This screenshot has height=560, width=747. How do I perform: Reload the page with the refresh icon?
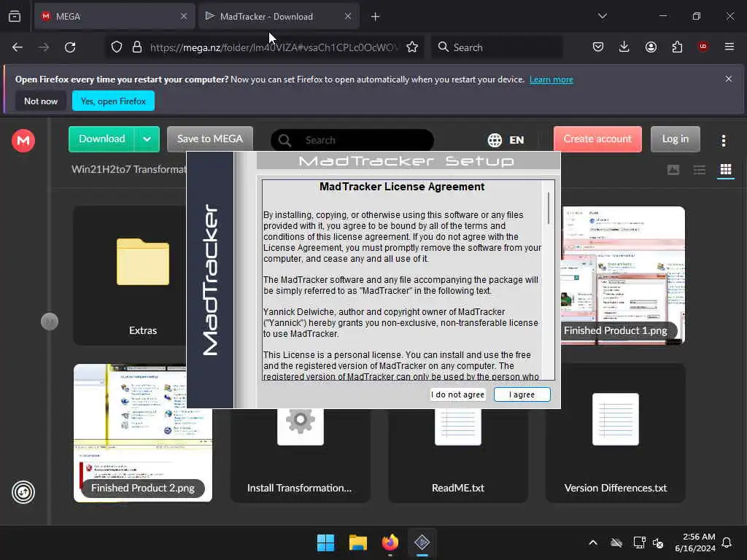click(x=70, y=47)
